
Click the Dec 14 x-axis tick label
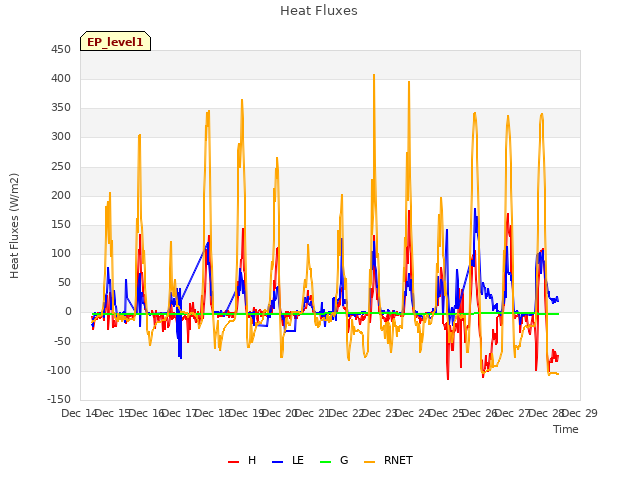79,413
